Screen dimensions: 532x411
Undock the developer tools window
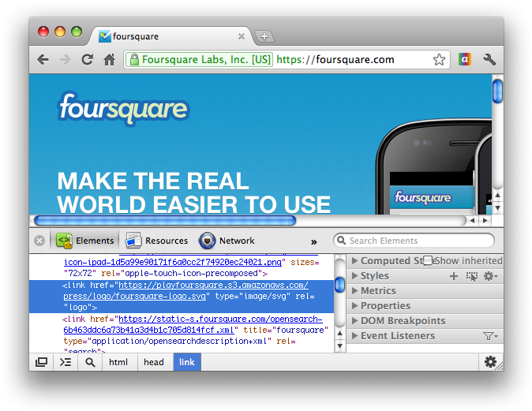(41, 362)
